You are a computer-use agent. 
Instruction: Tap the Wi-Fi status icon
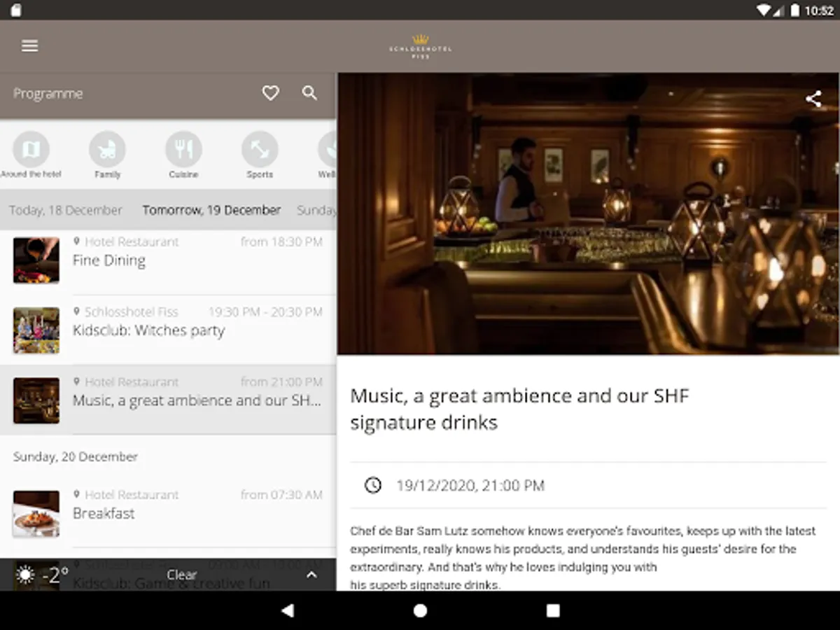(764, 10)
